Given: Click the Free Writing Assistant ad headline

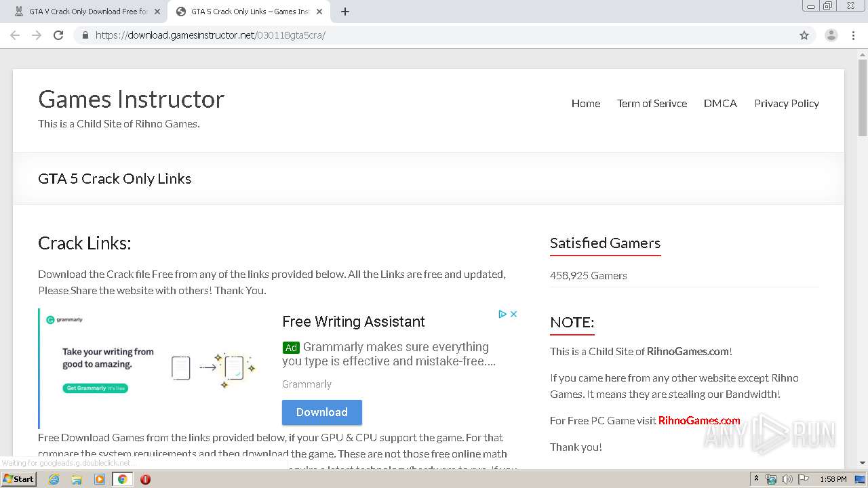Looking at the screenshot, I should [353, 321].
